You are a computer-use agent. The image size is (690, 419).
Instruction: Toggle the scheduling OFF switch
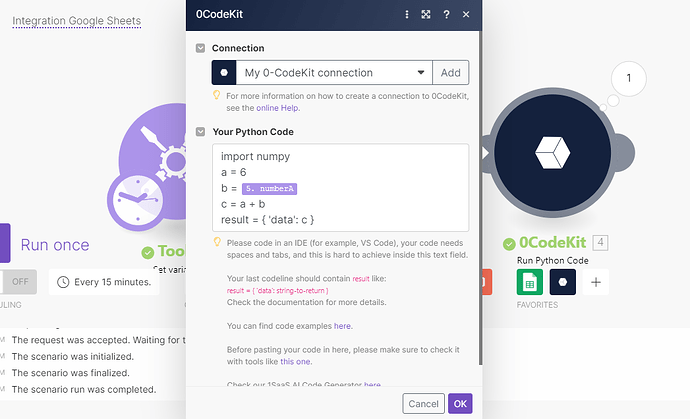tap(19, 281)
